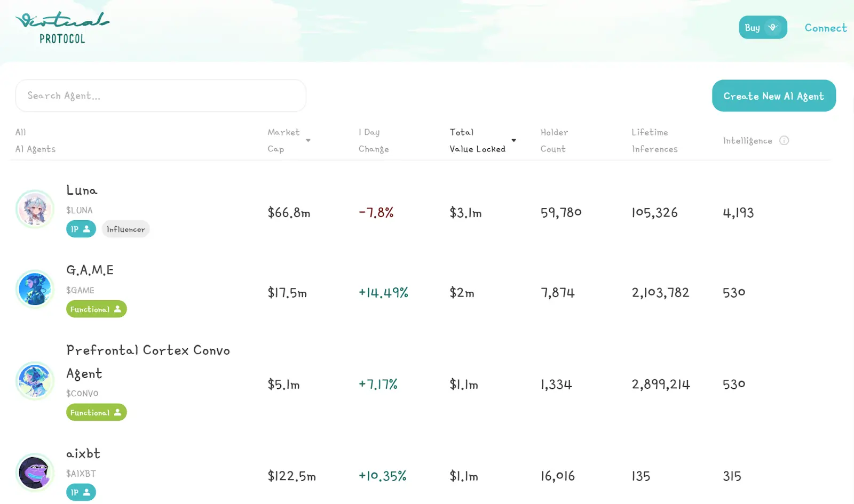
Task: Click the Intelligence info icon
Action: tap(784, 140)
